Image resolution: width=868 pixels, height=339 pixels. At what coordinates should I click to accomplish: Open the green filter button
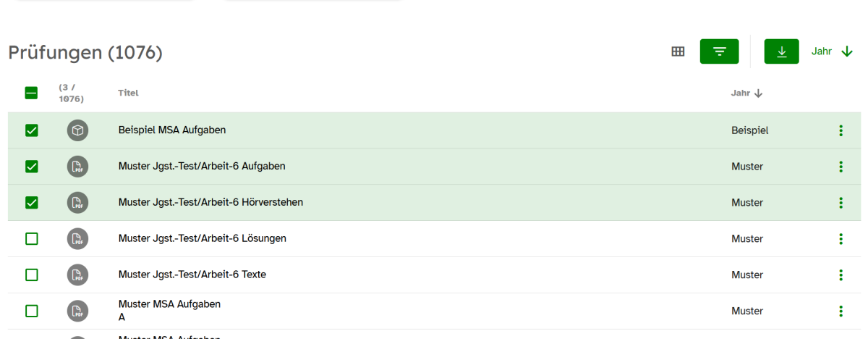click(719, 51)
